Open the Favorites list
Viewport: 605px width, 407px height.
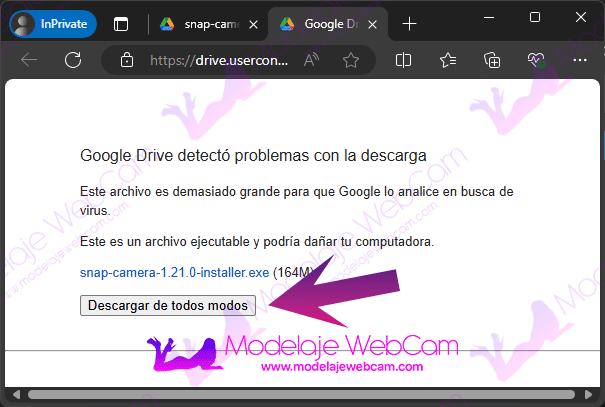click(448, 61)
